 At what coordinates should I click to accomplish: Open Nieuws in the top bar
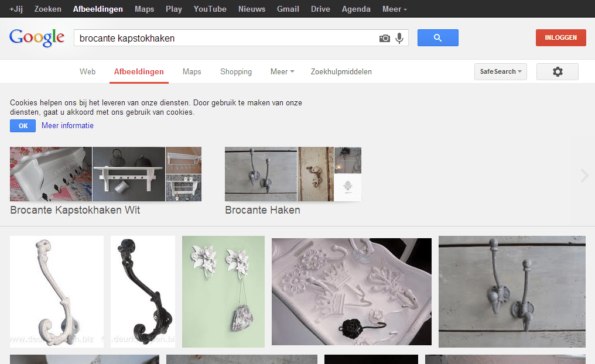(252, 9)
